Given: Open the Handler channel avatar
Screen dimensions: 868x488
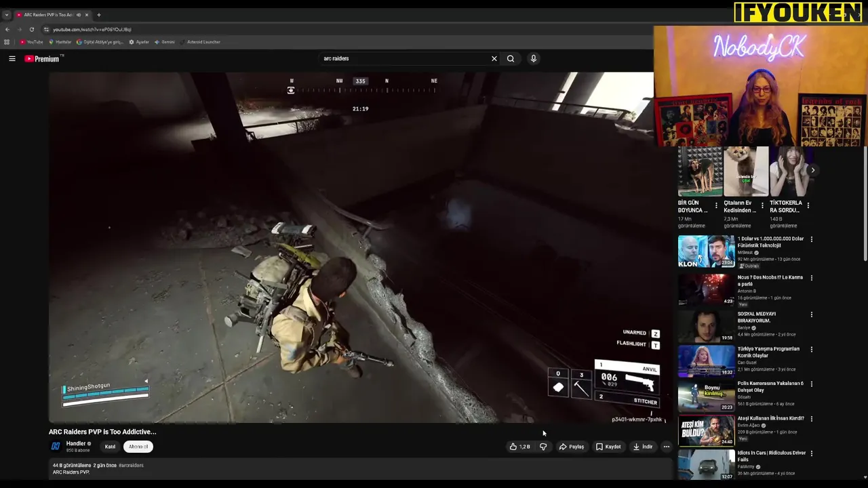Looking at the screenshot, I should (x=56, y=446).
